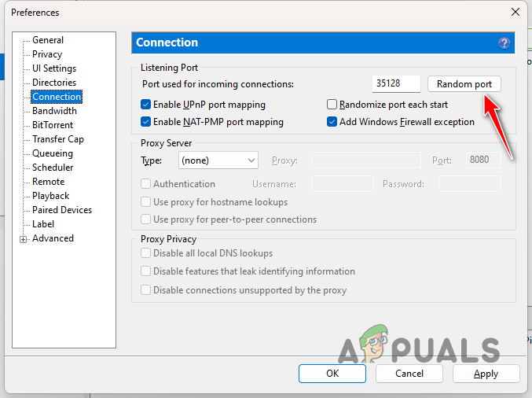Tick the proxy Authentication checkbox
Viewport: 532px width, 398px height.
click(145, 184)
